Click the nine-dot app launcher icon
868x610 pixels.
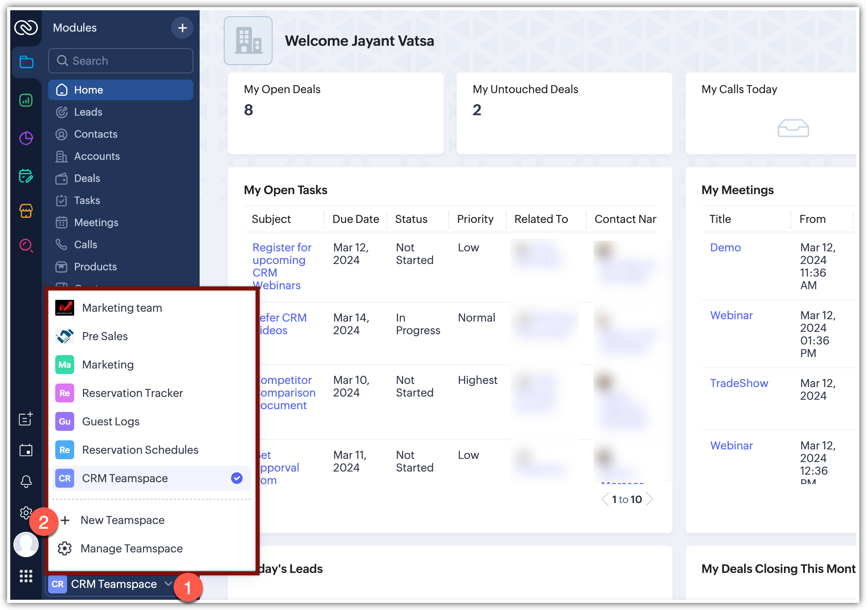(26, 576)
